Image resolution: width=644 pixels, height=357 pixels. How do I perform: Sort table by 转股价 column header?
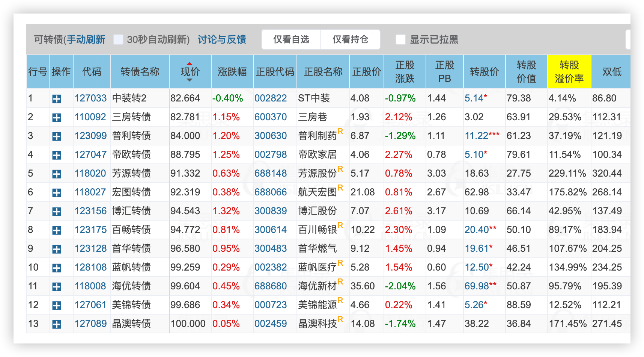[x=485, y=72]
